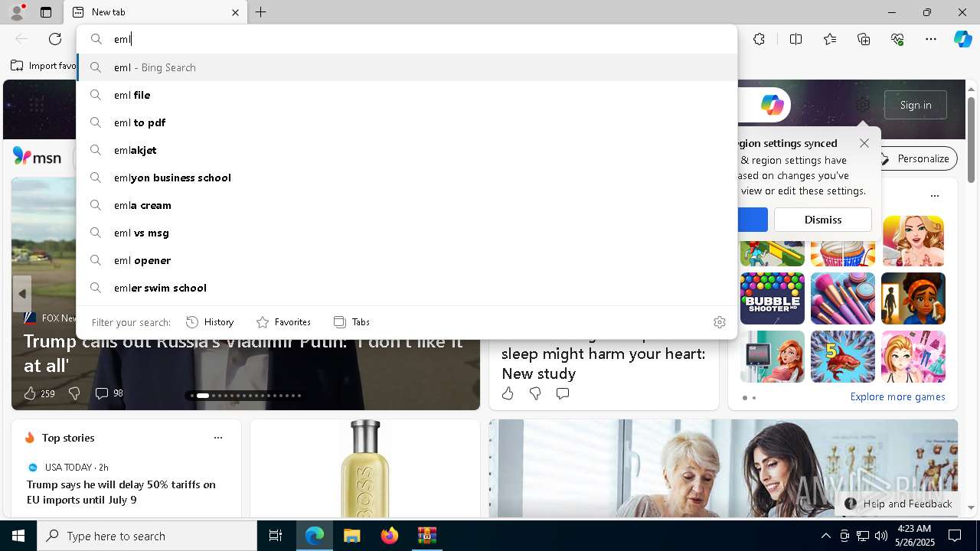Dismiss the region settings notification
Viewport: 980px width, 551px height.
[823, 220]
